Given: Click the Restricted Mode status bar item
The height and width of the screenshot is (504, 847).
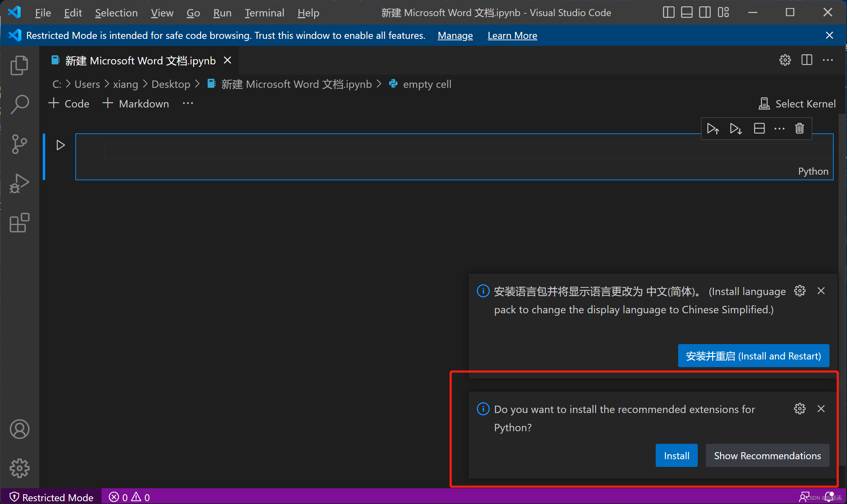Looking at the screenshot, I should pos(51,497).
